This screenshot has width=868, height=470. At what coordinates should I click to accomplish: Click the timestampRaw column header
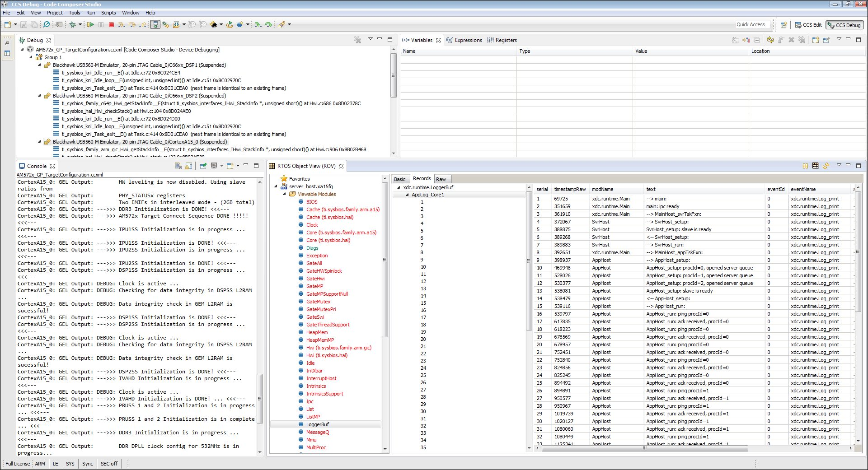pos(569,189)
